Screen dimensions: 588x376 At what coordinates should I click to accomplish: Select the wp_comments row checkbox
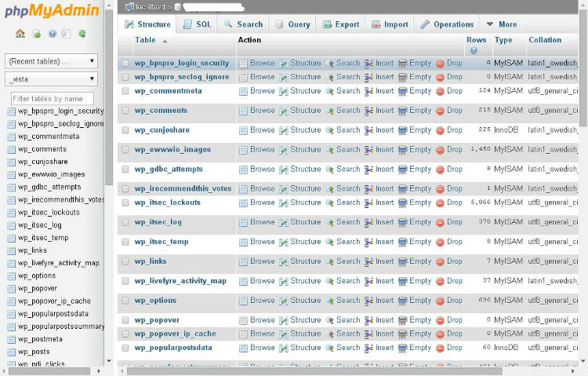pos(125,111)
